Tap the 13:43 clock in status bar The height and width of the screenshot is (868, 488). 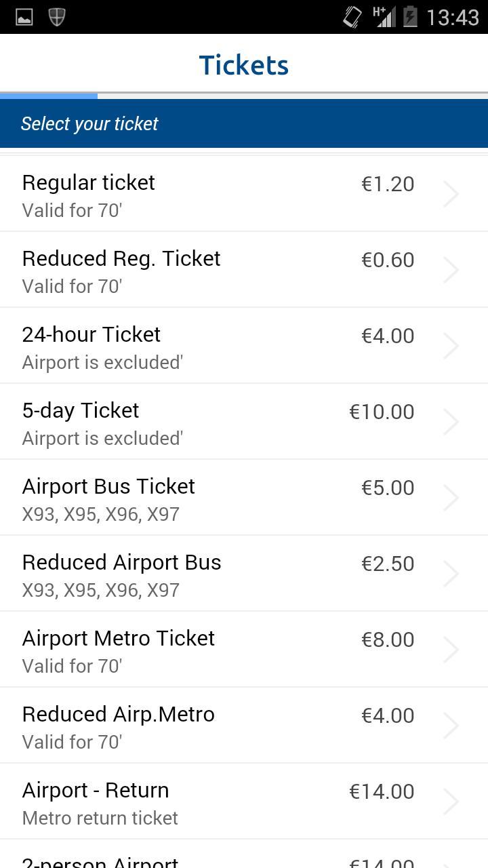tap(453, 17)
